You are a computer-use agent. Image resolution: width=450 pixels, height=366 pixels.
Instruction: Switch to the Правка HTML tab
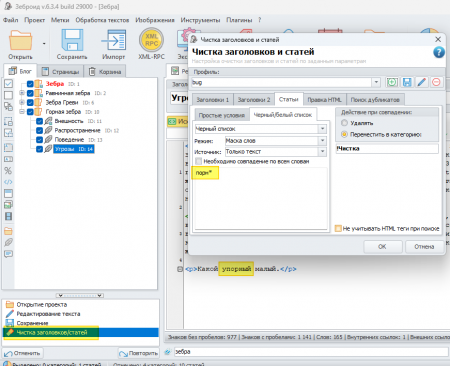(x=324, y=100)
